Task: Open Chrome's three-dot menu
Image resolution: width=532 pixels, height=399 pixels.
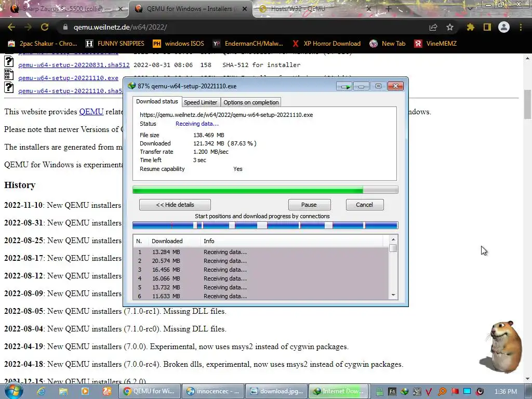Action: tap(521, 28)
